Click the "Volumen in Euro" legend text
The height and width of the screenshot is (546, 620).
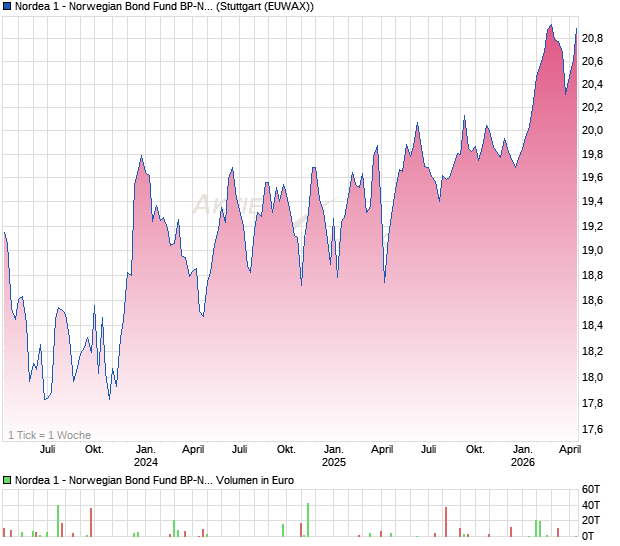[x=254, y=481]
